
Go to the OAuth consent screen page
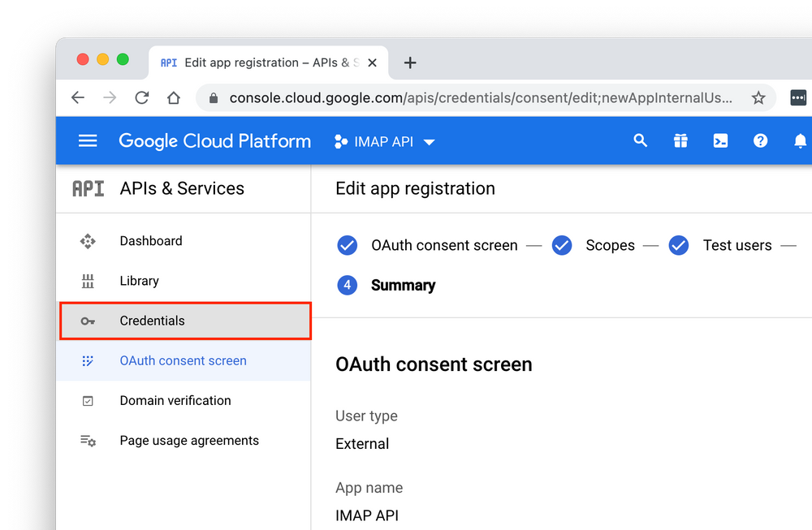(x=184, y=360)
